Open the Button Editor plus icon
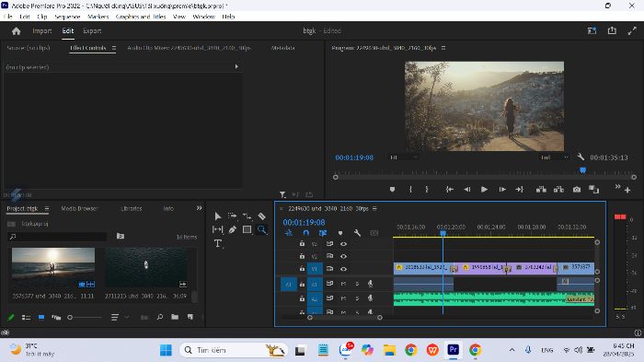Viewport: 644px width, 362px height. pyautogui.click(x=627, y=190)
